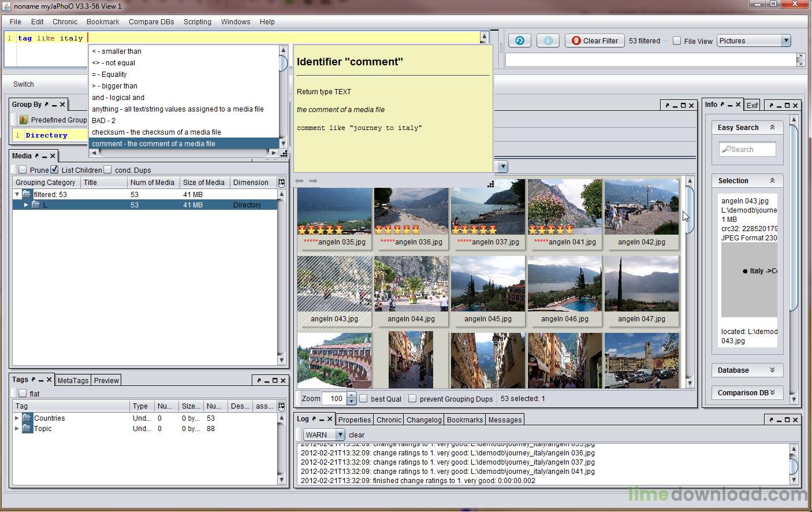Click the red trash icon on Clear Filter
Viewport: 812px width, 512px height.
tap(576, 40)
